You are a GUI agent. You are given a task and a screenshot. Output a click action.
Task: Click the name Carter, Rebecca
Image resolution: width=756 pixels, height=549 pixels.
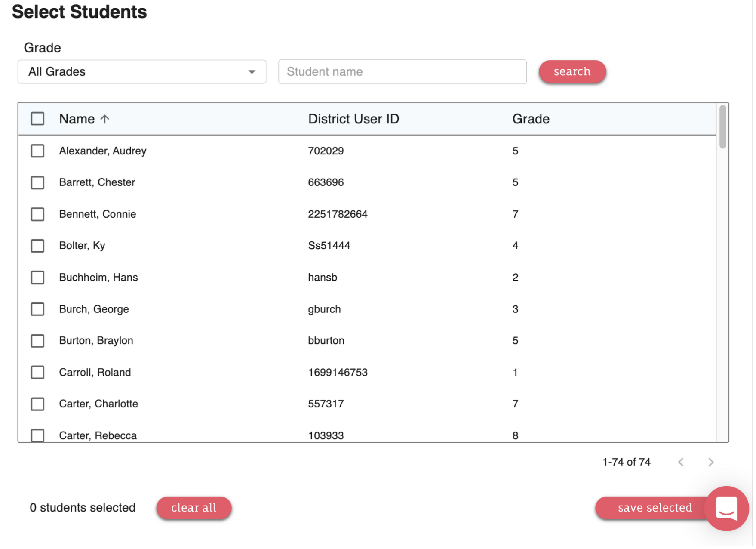point(98,437)
